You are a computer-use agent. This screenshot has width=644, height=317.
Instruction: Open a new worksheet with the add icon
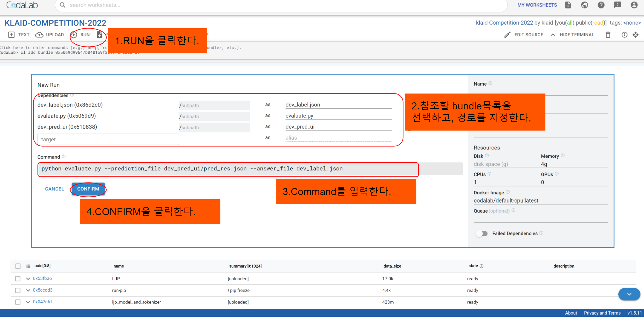[x=568, y=5]
